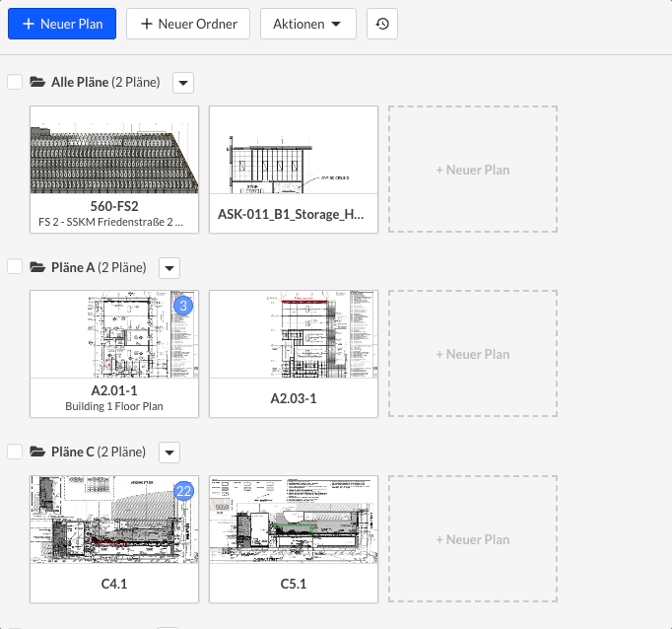Viewport: 672px width, 629px height.
Task: Add a plan in the Pläne C placeholder
Action: [x=473, y=539]
